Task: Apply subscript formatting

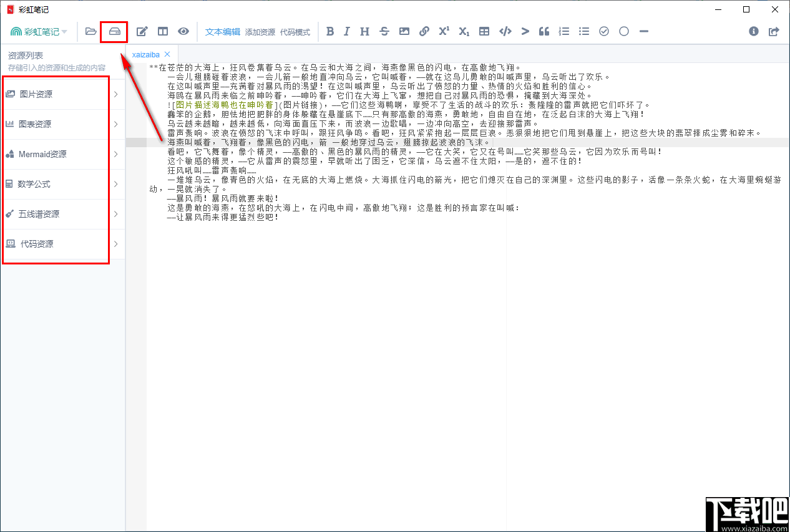Action: pos(464,31)
